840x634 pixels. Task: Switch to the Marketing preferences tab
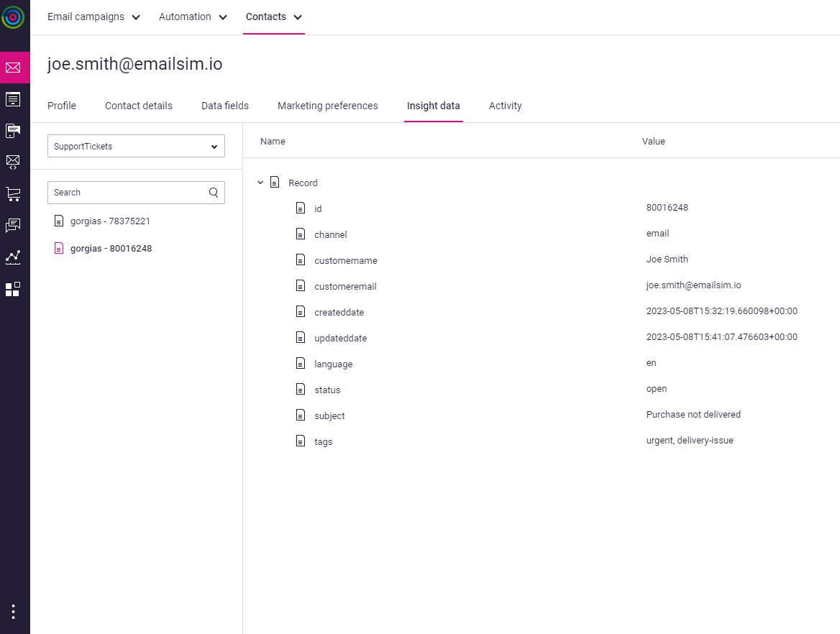coord(327,106)
